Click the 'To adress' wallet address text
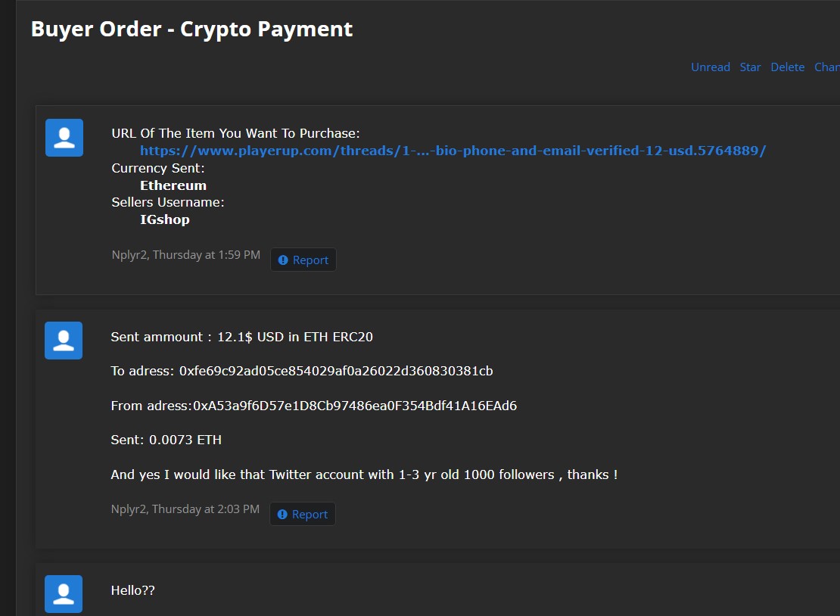The height and width of the screenshot is (616, 840). click(336, 371)
